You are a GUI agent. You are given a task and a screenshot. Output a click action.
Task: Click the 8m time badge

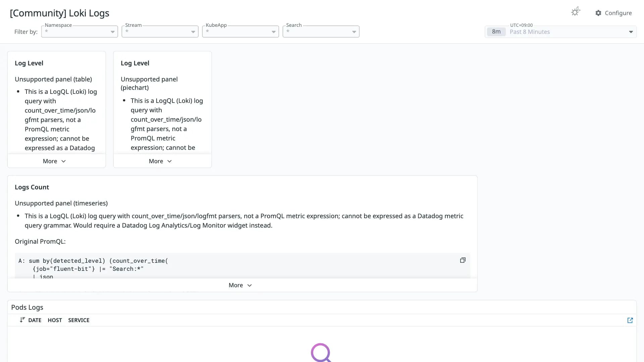(x=496, y=32)
